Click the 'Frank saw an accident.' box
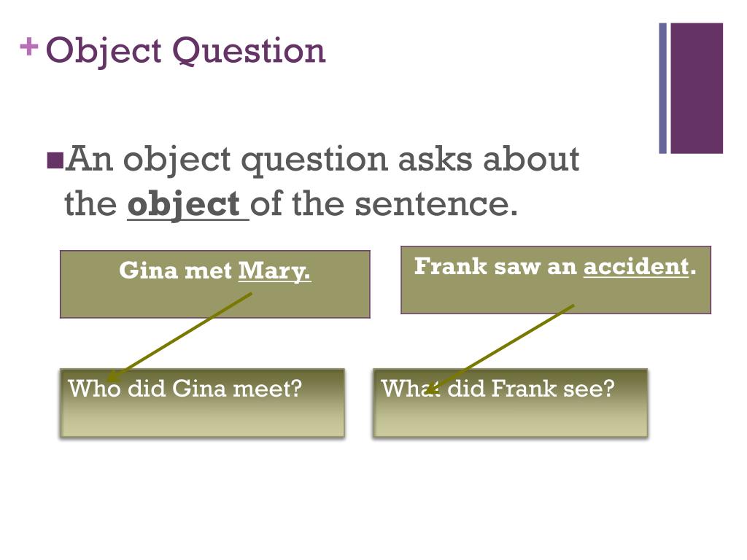This screenshot has height=560, width=747. pyautogui.click(x=555, y=280)
